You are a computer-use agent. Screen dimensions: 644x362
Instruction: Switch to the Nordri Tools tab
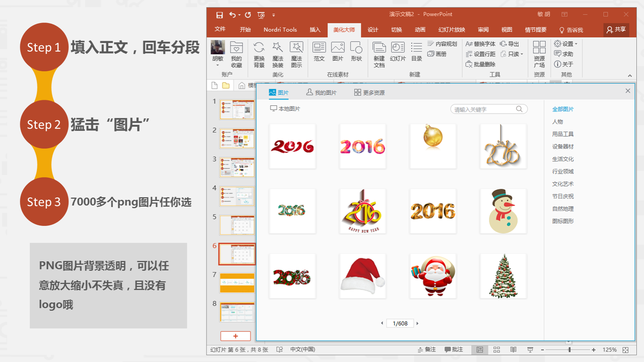coord(280,29)
